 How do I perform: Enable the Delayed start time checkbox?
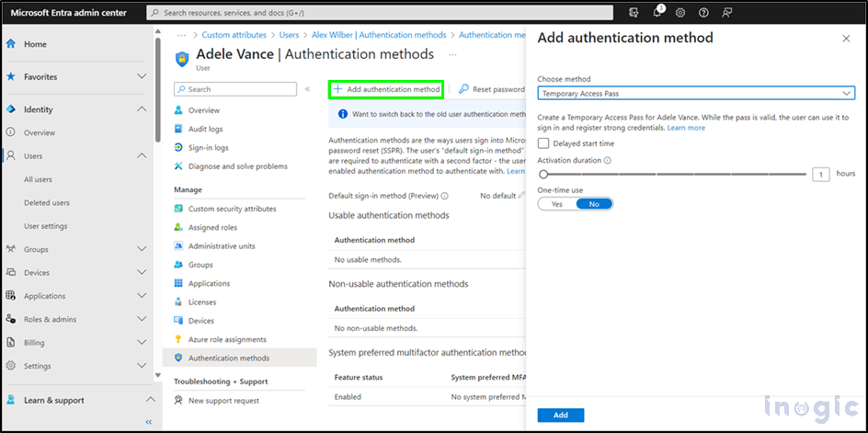coord(543,143)
